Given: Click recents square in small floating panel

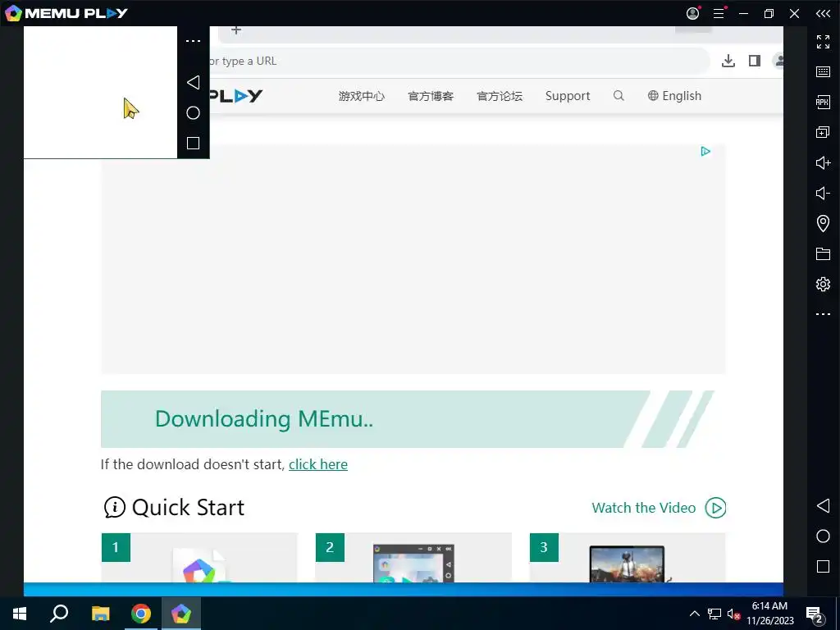Looking at the screenshot, I should pyautogui.click(x=193, y=143).
